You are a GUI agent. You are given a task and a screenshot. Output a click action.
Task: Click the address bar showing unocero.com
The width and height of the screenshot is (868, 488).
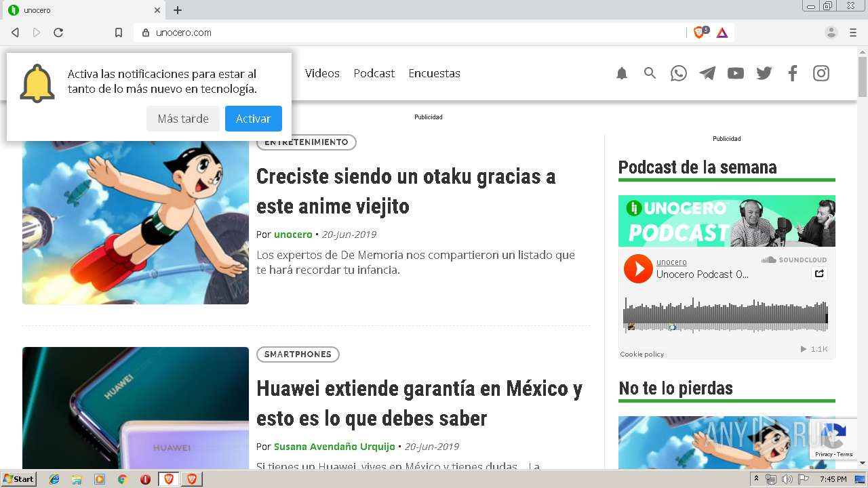coord(410,33)
